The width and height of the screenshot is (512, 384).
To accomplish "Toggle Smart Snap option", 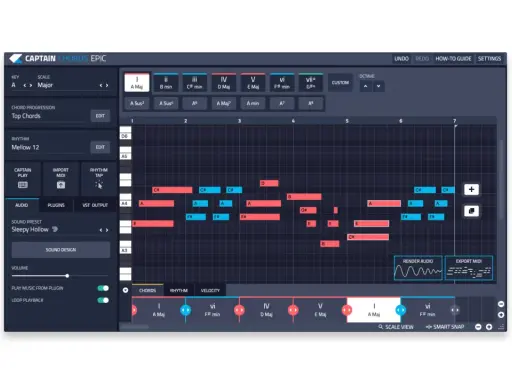I will click(x=445, y=327).
